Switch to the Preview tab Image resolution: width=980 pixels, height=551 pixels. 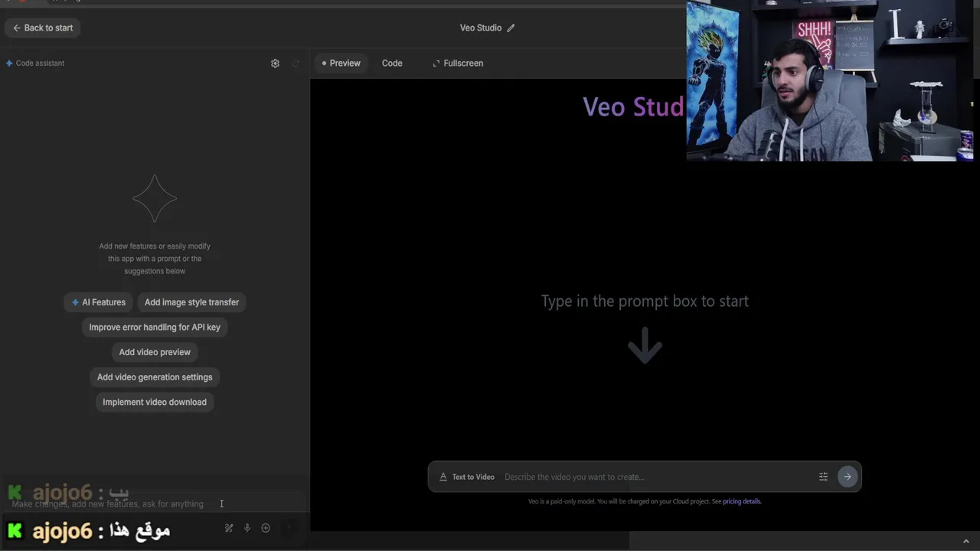(341, 64)
